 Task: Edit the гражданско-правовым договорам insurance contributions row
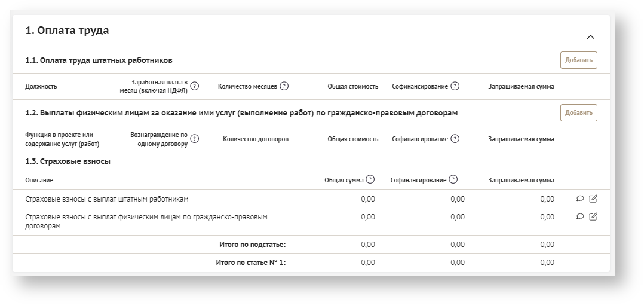(593, 217)
